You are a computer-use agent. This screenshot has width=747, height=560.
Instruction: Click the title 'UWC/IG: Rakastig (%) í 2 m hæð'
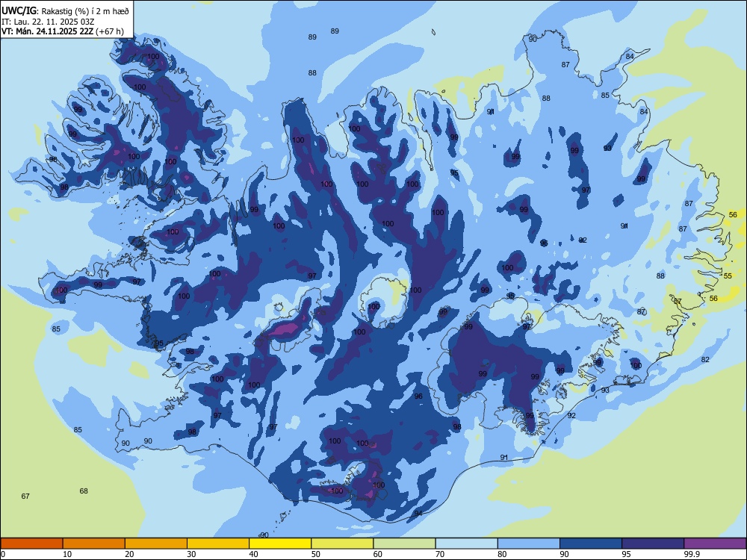(x=65, y=10)
